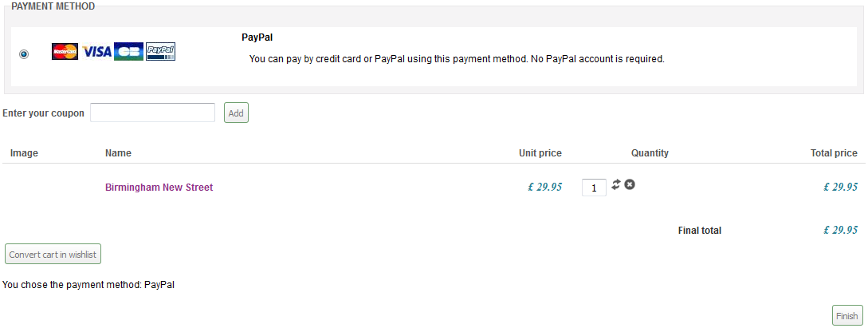Click the Quantity column header
Image resolution: width=868 pixels, height=332 pixels.
650,153
